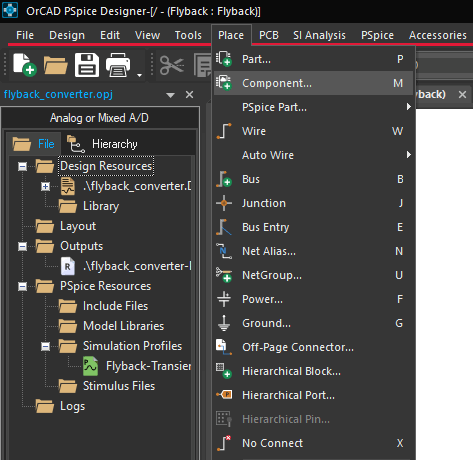Click the NetGroup icon
Viewport: 473px width, 460px height.
pos(224,275)
